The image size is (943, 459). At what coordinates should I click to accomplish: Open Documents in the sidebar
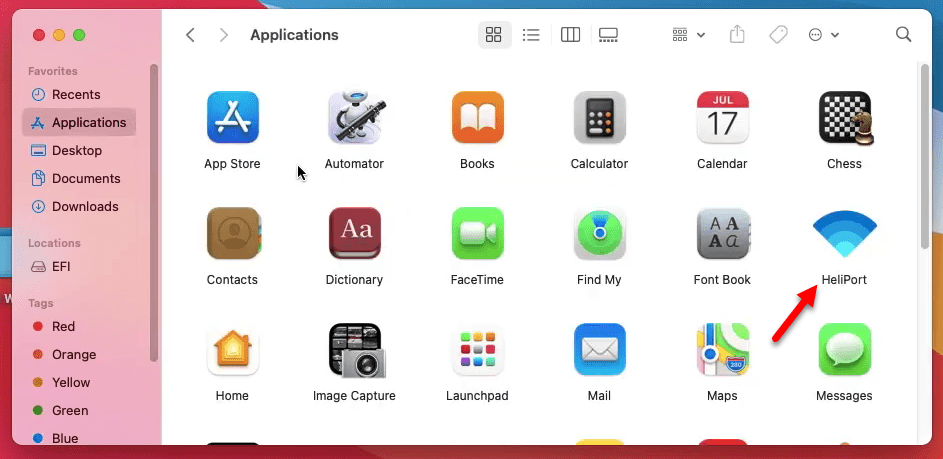click(79, 178)
